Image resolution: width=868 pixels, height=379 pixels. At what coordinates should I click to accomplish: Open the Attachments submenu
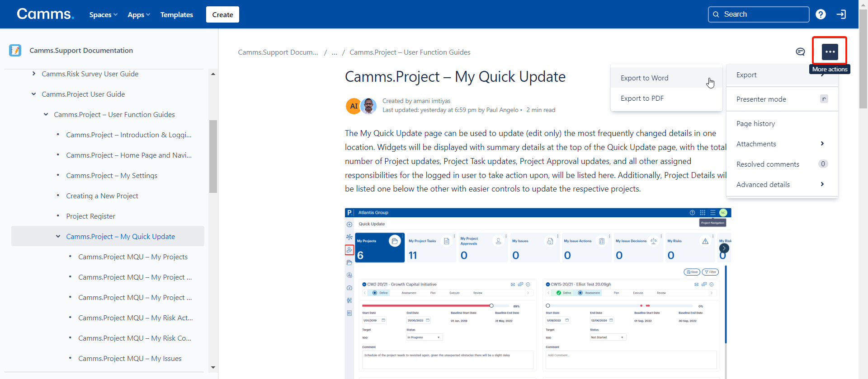782,144
